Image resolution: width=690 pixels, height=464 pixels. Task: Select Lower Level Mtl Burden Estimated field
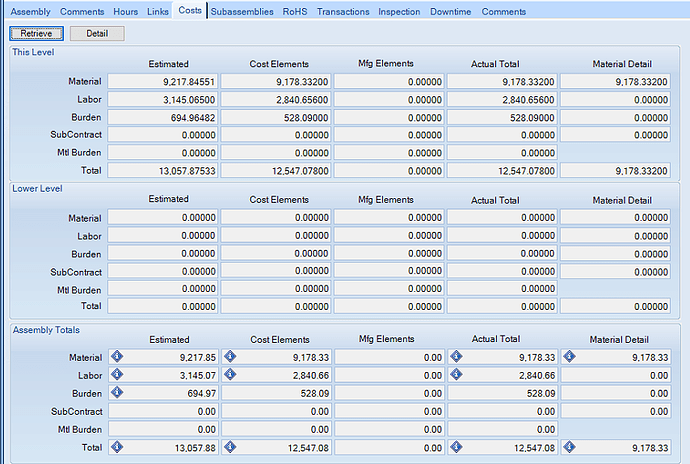coord(163,288)
